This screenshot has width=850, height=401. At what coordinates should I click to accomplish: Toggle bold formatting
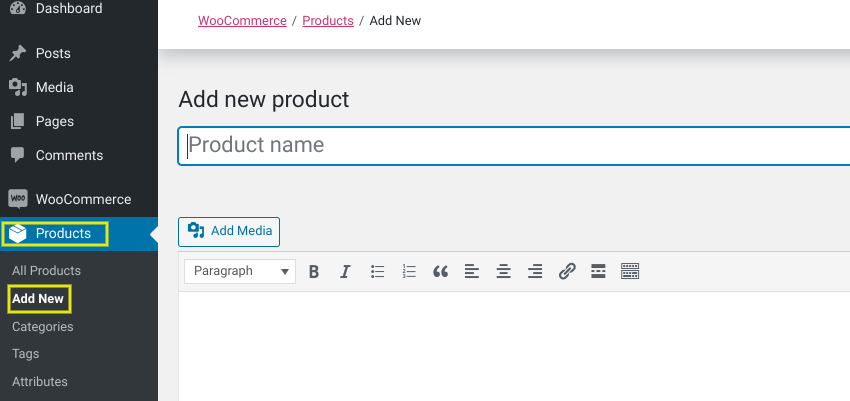pyautogui.click(x=314, y=271)
